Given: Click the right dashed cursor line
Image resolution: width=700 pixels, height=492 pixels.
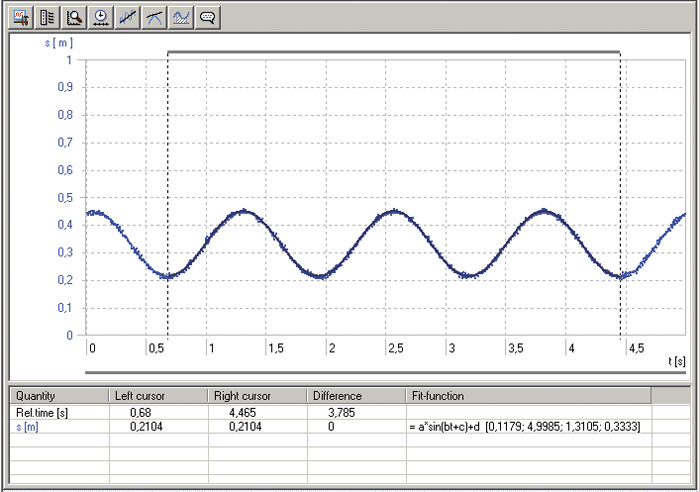Looking at the screenshot, I should pyautogui.click(x=621, y=200).
